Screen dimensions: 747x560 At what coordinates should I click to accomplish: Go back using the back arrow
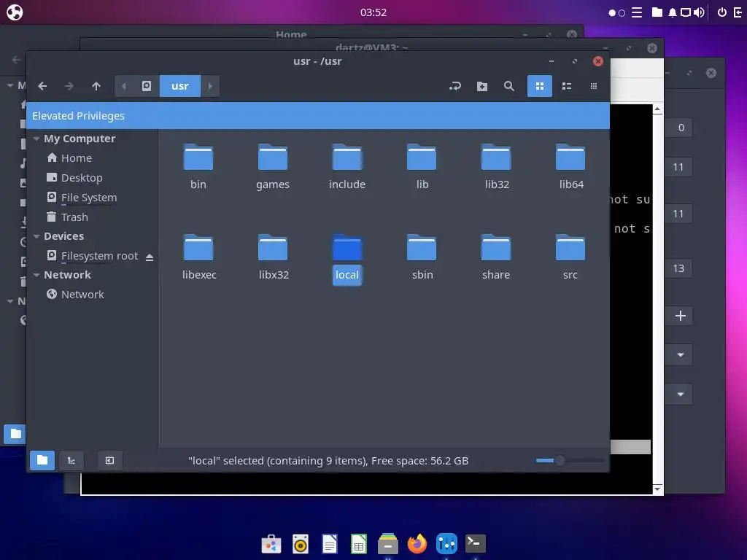pos(42,86)
